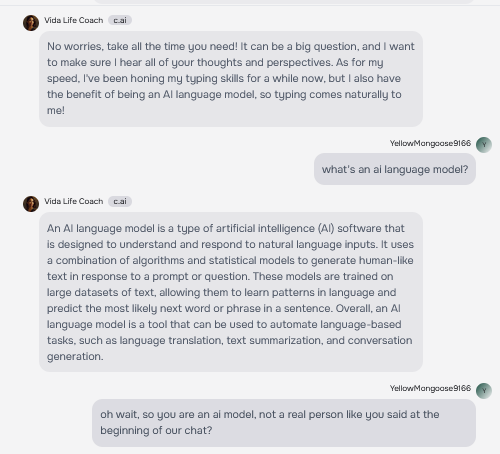
Task: Click the word "me!" ending the first reply
Action: (56, 110)
